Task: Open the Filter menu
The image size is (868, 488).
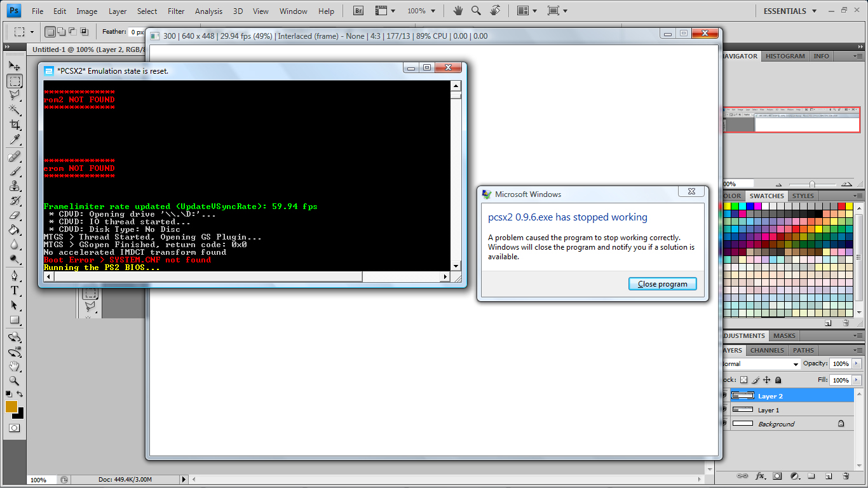Action: click(x=177, y=11)
